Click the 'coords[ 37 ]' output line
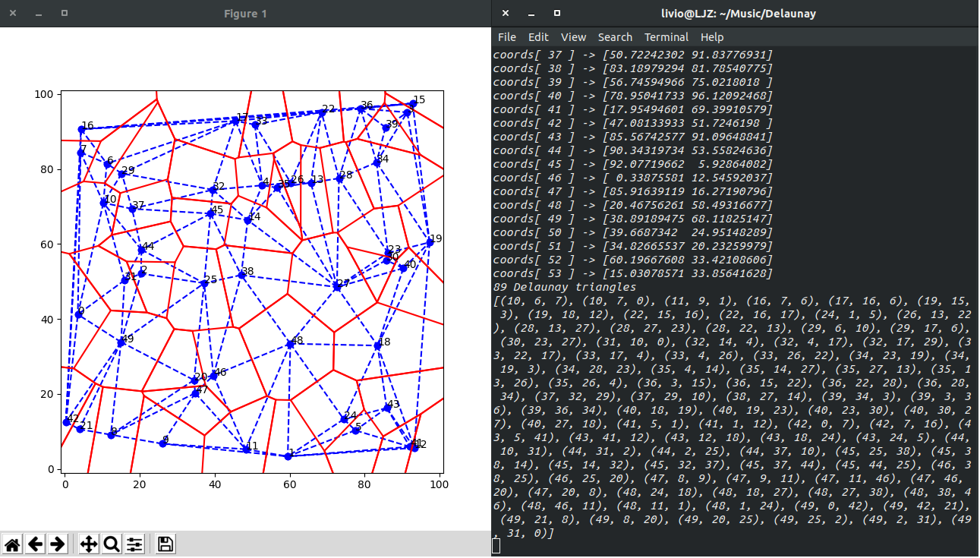The height and width of the screenshot is (558, 980). [x=632, y=55]
